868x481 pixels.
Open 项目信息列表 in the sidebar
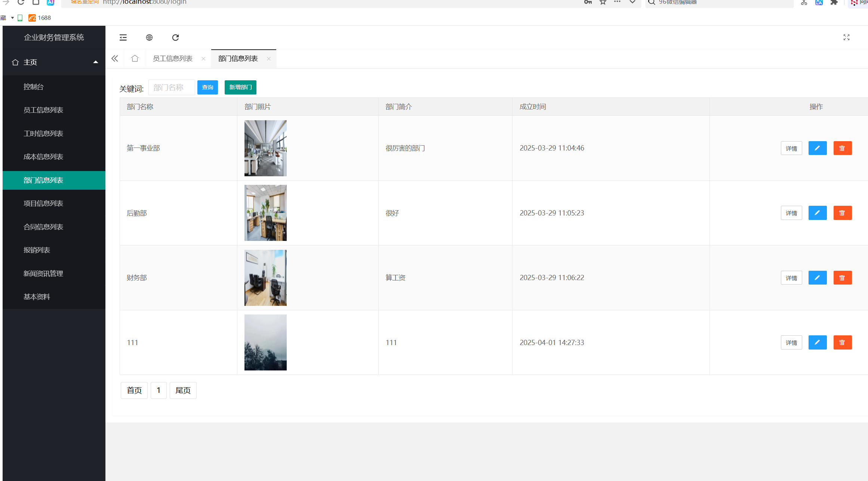tap(43, 204)
